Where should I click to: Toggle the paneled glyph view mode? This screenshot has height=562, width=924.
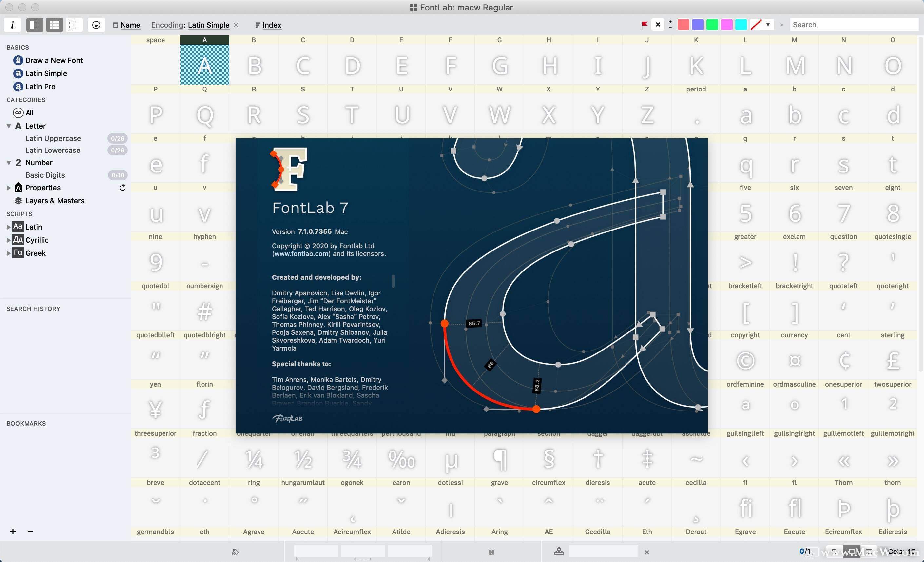(x=34, y=25)
